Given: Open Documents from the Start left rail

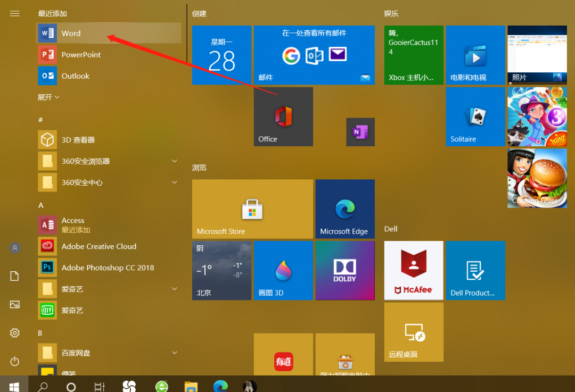Looking at the screenshot, I should 15,276.
